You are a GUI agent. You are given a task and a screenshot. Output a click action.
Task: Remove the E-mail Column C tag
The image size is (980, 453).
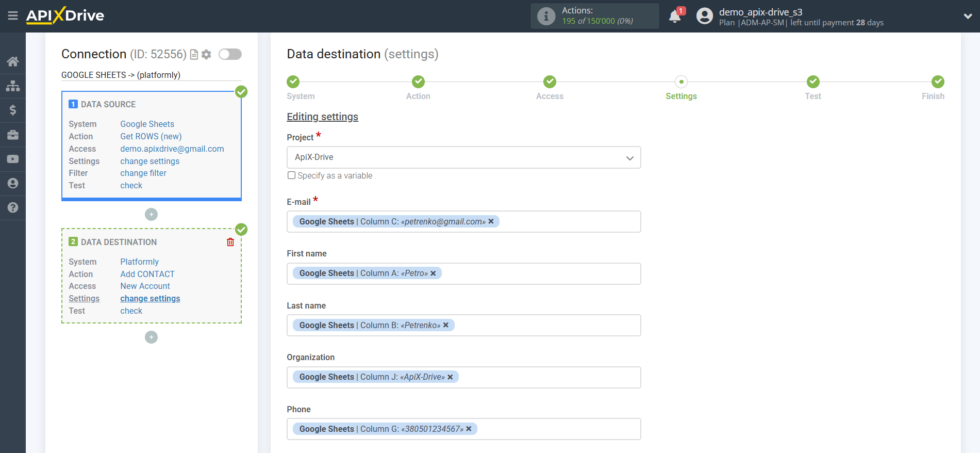(491, 221)
